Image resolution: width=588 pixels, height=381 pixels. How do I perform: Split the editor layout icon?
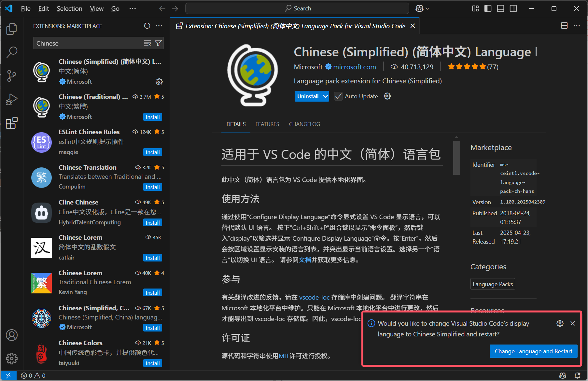tap(564, 26)
